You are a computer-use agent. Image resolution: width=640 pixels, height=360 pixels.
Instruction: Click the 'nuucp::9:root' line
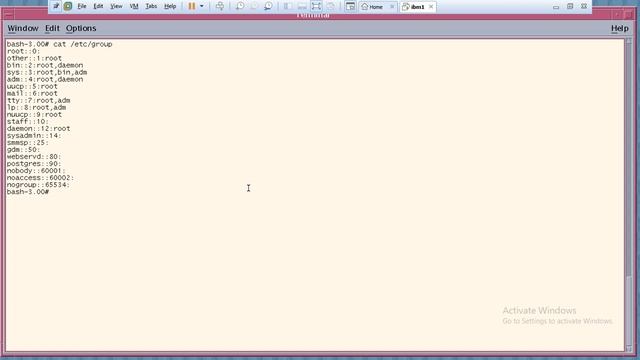coord(34,114)
